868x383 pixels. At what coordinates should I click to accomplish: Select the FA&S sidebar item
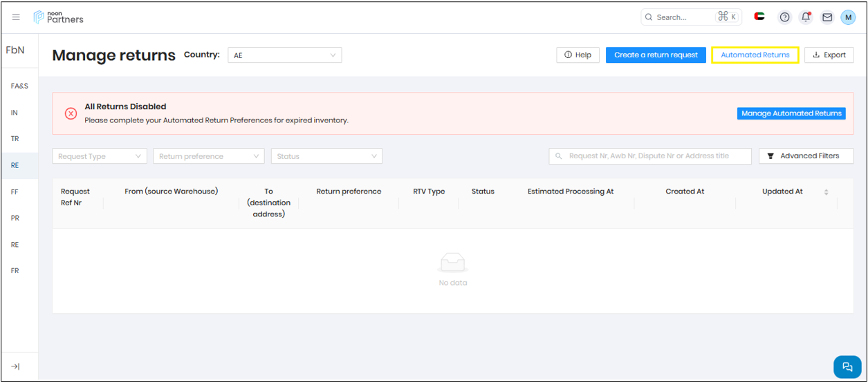pos(19,86)
